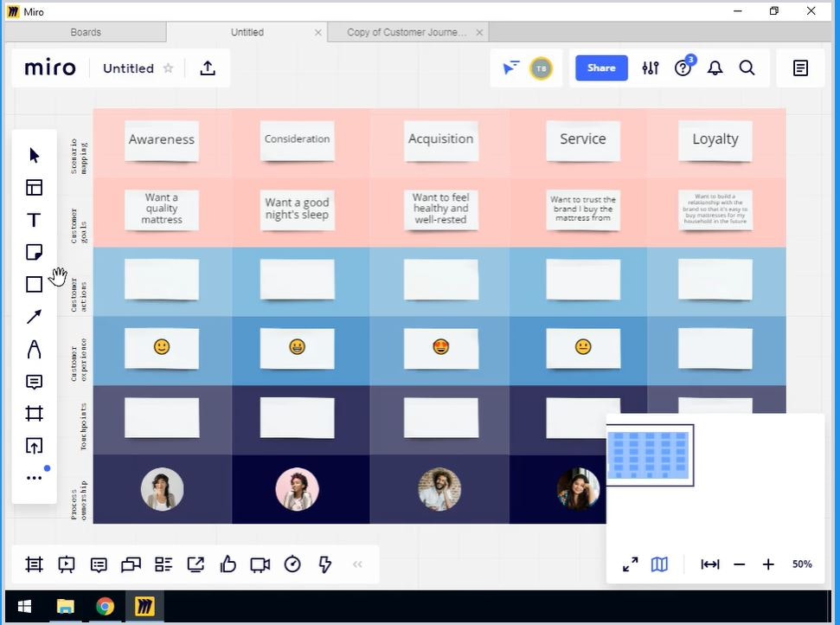Screen dimensions: 840x625
Task: Select 'Want a quality mattress' note
Action: coord(161,209)
